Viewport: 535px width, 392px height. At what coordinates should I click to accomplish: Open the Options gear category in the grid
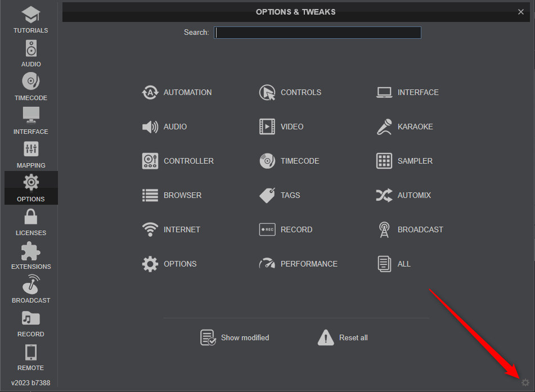[x=169, y=264]
